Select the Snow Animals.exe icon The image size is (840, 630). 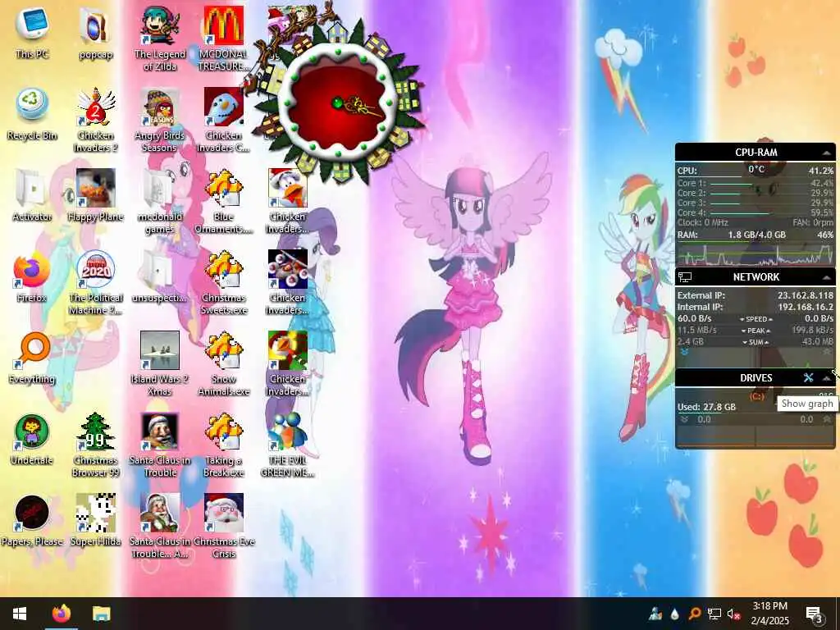click(223, 364)
